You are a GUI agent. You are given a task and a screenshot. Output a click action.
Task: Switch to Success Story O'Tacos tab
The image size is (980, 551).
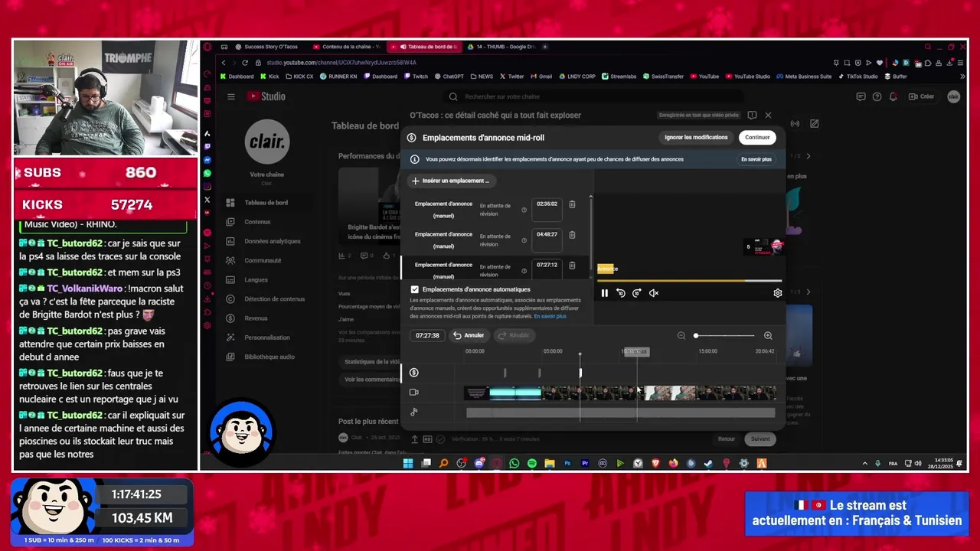[x=266, y=47]
